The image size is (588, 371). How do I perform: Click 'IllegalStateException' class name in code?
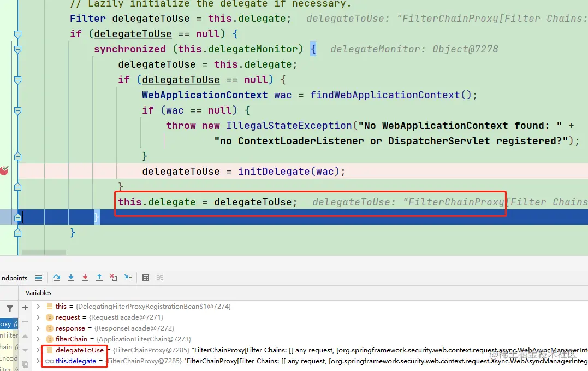(289, 126)
